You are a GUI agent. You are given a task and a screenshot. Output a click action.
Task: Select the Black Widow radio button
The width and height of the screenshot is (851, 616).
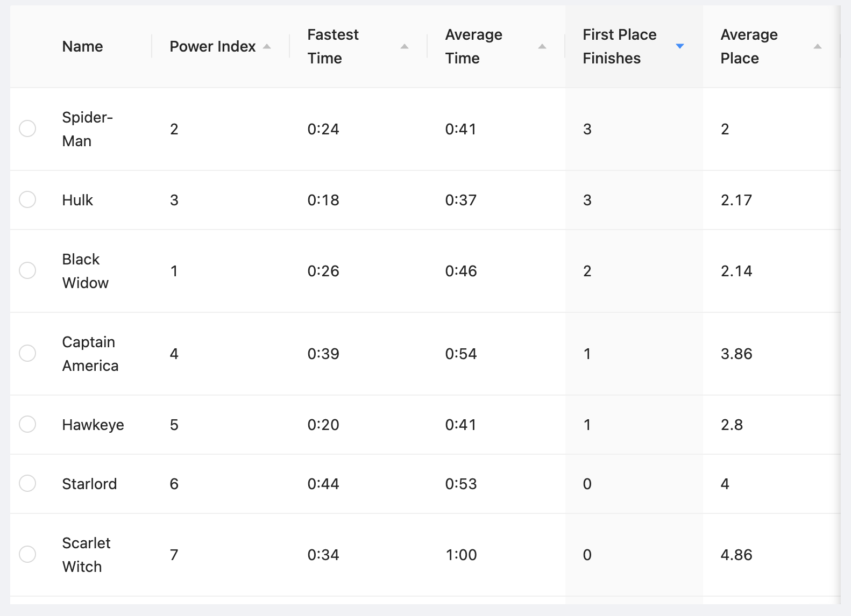point(27,270)
